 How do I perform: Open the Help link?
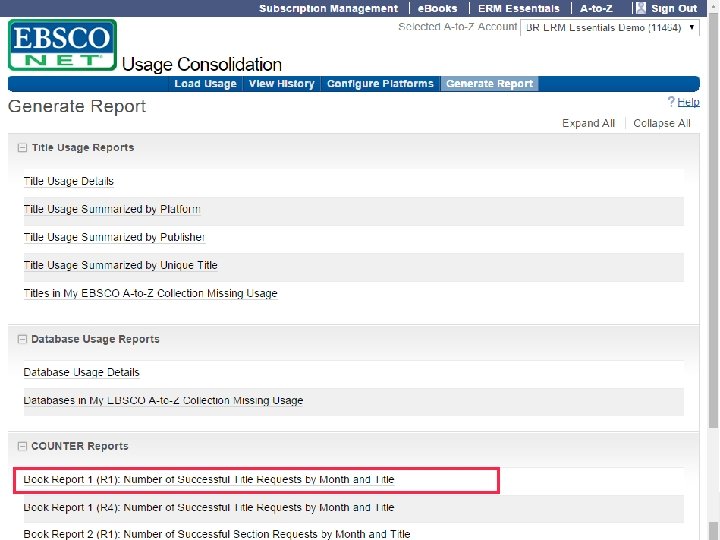(x=688, y=102)
